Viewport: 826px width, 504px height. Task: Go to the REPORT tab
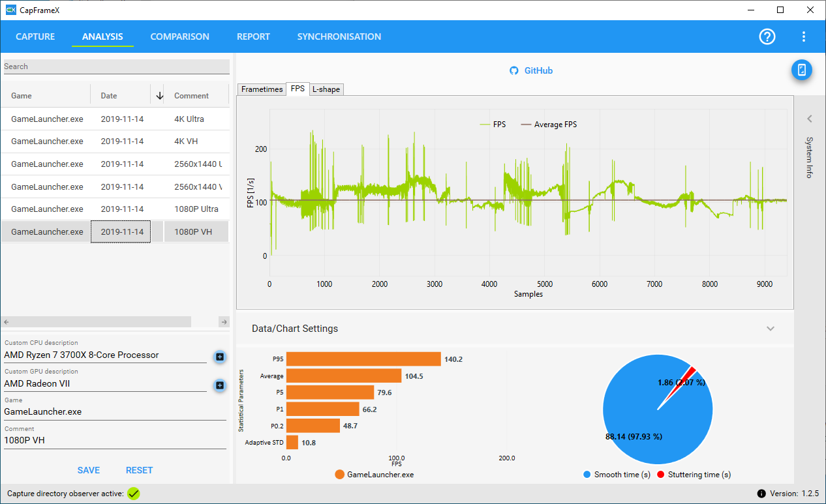[x=253, y=37]
